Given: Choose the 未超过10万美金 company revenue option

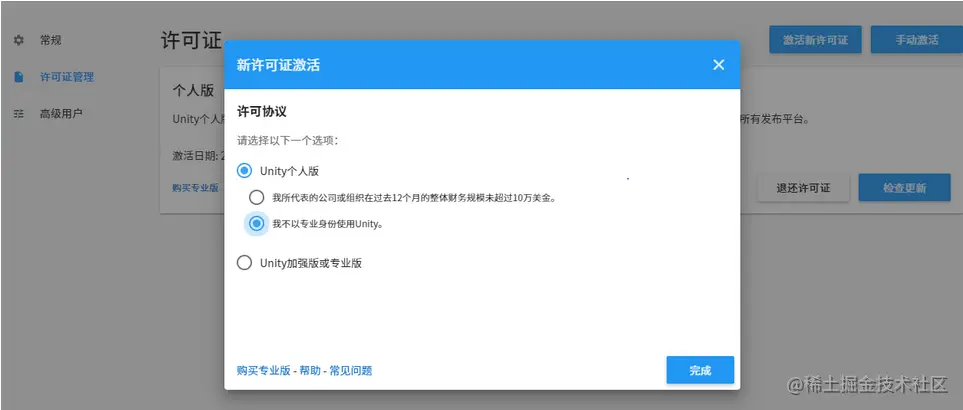Looking at the screenshot, I should click(x=256, y=198).
